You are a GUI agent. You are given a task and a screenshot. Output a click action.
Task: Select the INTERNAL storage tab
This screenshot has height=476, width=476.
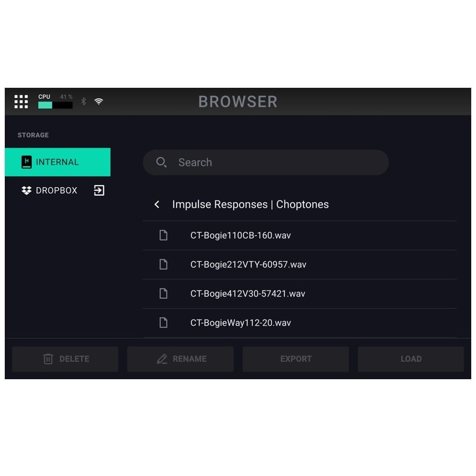click(58, 162)
